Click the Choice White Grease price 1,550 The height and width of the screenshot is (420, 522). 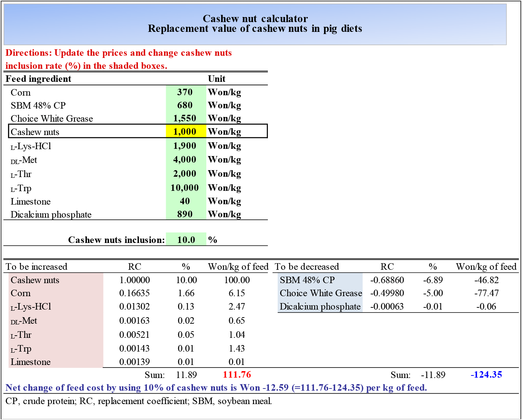tap(185, 118)
